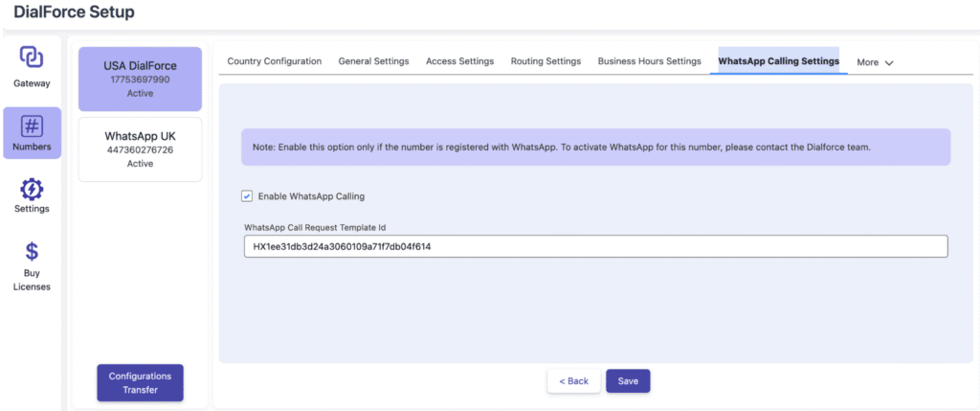Viewport: 980px width, 411px height.
Task: Toggle the Enable WhatsApp Calling checkbox
Action: click(x=247, y=196)
